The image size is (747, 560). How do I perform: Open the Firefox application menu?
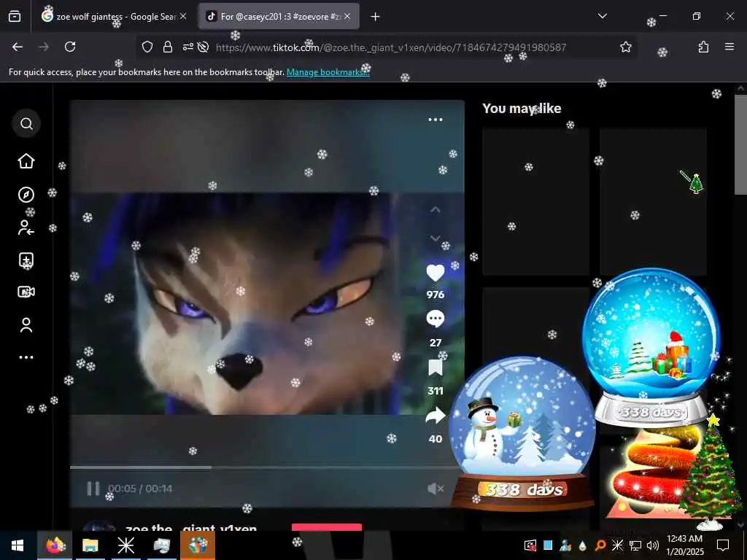729,47
